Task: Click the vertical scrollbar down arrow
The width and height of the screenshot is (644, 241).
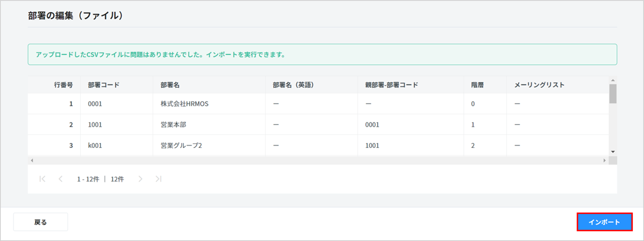Action: click(x=613, y=152)
